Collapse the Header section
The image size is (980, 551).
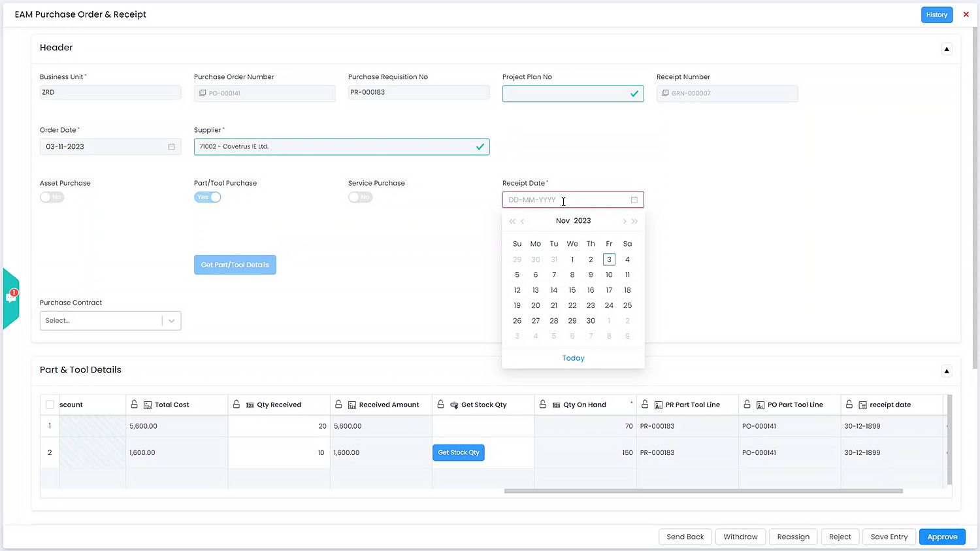click(x=946, y=49)
